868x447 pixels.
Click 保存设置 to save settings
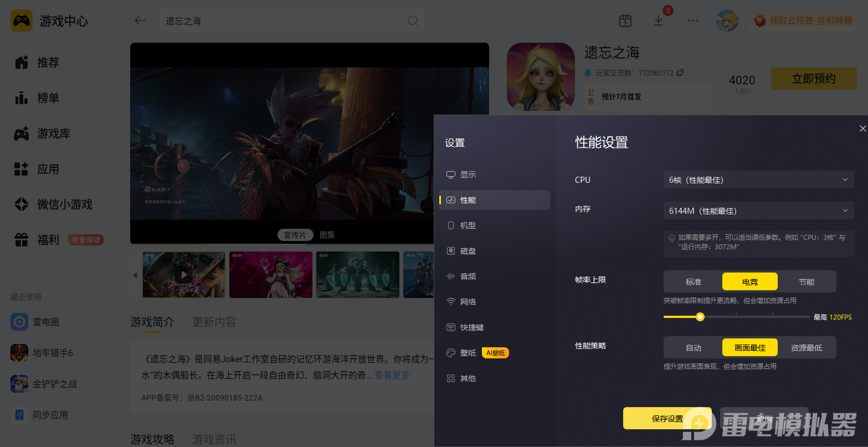click(667, 419)
